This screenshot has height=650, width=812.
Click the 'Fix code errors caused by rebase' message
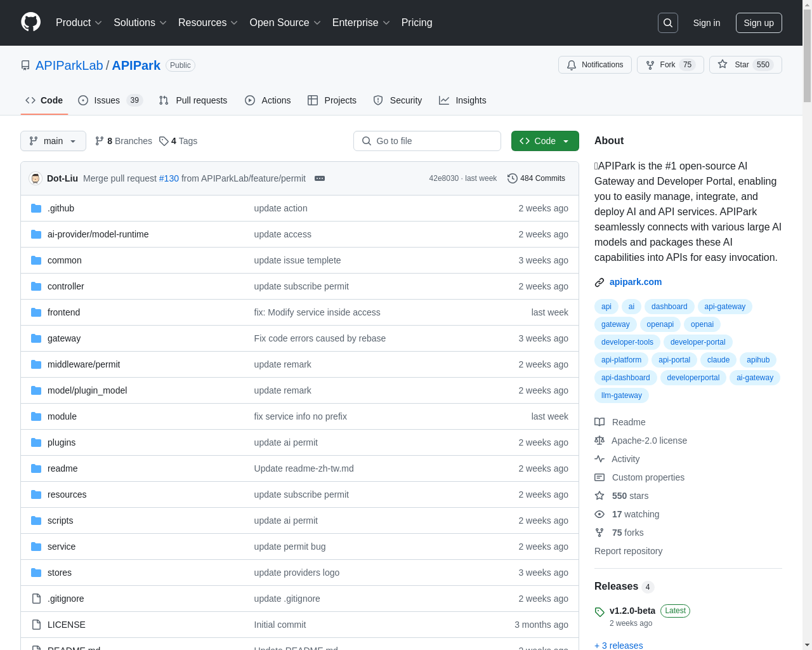(x=320, y=338)
